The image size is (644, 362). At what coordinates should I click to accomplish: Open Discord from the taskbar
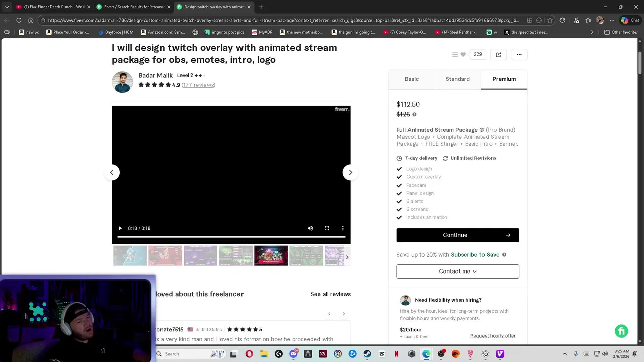click(293, 354)
